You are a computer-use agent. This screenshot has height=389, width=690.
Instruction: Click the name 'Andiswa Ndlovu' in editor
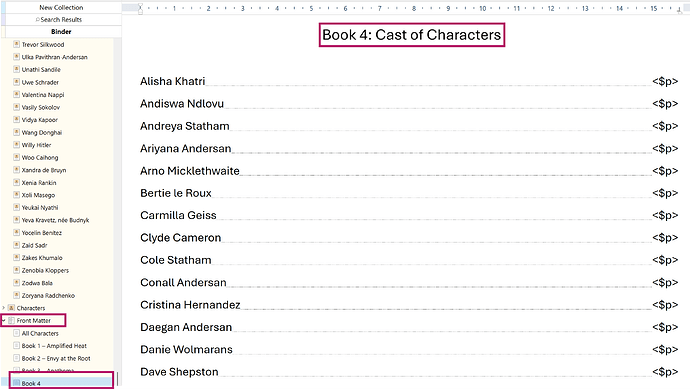182,104
